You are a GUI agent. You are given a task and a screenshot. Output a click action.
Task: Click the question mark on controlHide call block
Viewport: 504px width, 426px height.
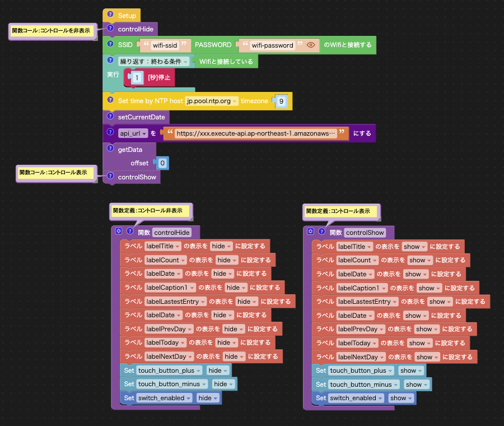(x=110, y=28)
